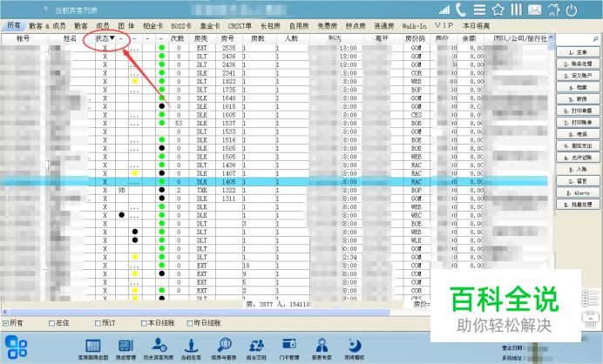The image size is (603, 364).
Task: Click the 2. 账务处理 button
Action: (578, 64)
